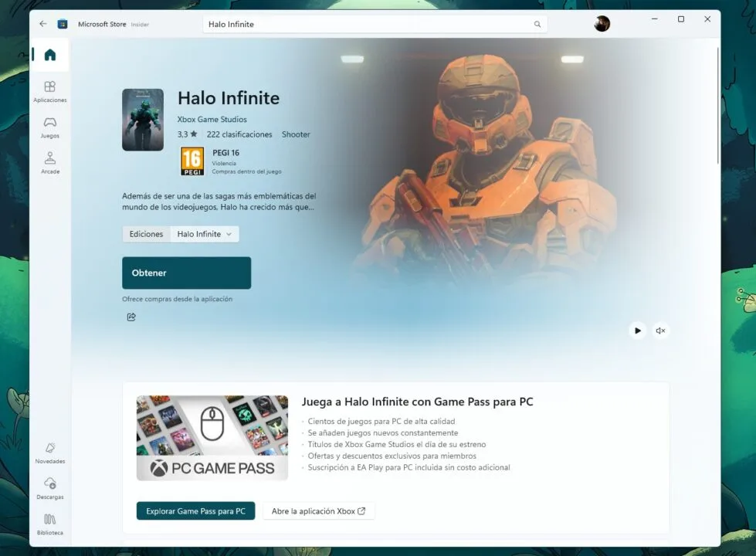The height and width of the screenshot is (556, 756).
Task: Click Obtener to get Halo Infinite
Action: coord(186,273)
